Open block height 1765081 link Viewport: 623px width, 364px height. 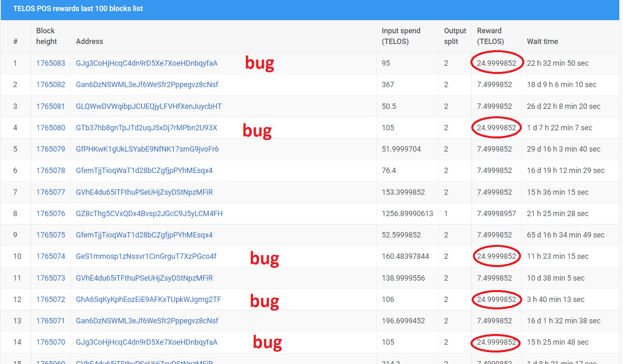tap(51, 106)
